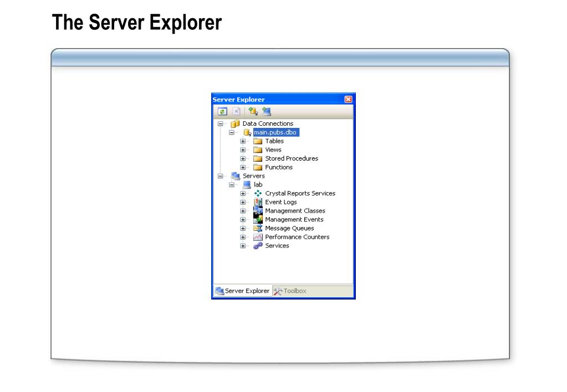Collapse the lab server node
Screen dimensions: 567x392
232,184
